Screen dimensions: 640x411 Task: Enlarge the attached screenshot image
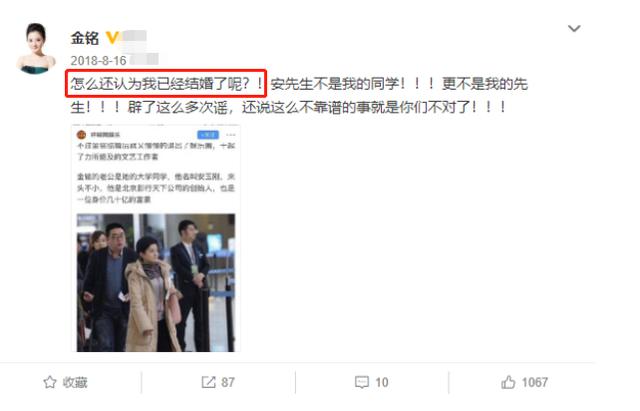156,238
